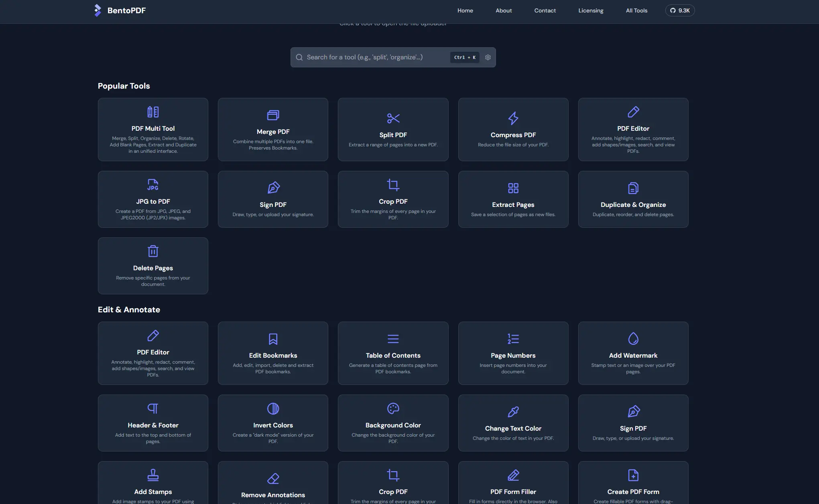This screenshot has height=504, width=819.
Task: Click the Add Watermark droplet icon
Action: [633, 339]
